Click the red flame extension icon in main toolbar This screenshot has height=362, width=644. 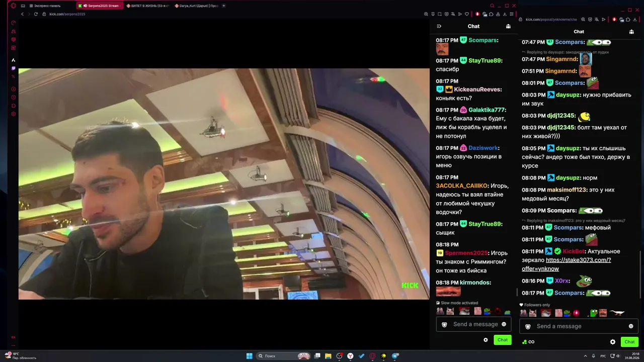pyautogui.click(x=477, y=14)
